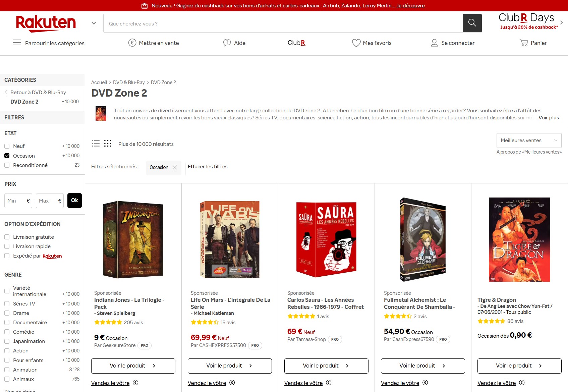Click the Club R Days banner arrow
The width and height of the screenshot is (568, 392).
561,22
